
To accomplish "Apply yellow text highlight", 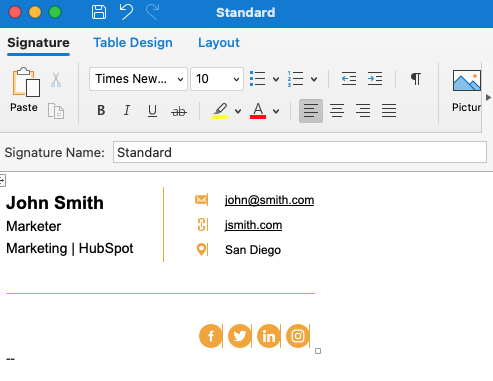I will [220, 111].
